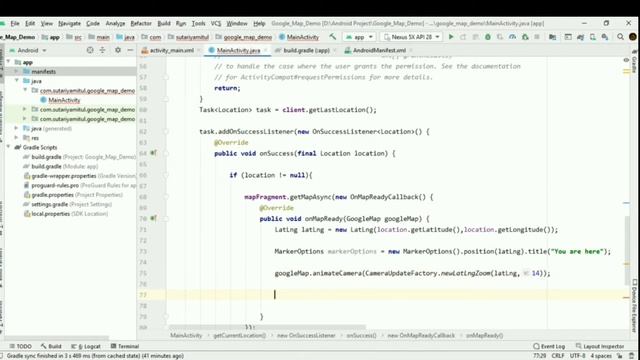640x360 pixels.
Task: Click the onMapReady() breadcrumb below editor
Action: pos(484,335)
